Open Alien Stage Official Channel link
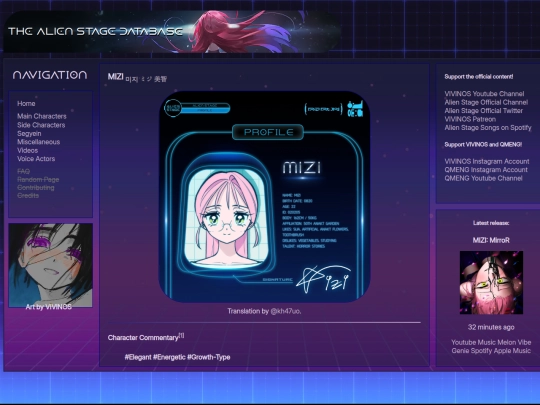 point(486,102)
